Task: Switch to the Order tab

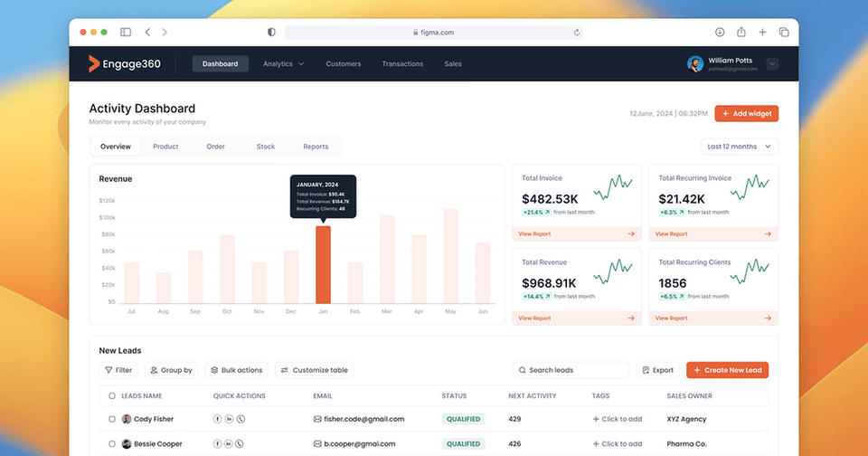Action: [216, 147]
